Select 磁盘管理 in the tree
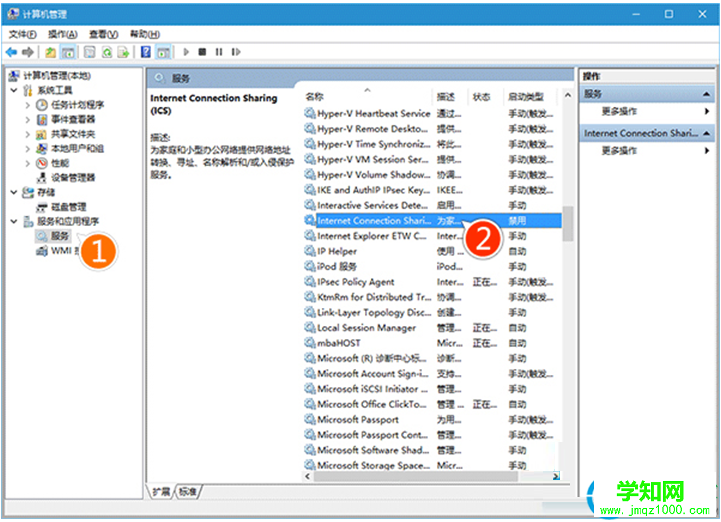Screen dimensions: 721x522 (68, 207)
